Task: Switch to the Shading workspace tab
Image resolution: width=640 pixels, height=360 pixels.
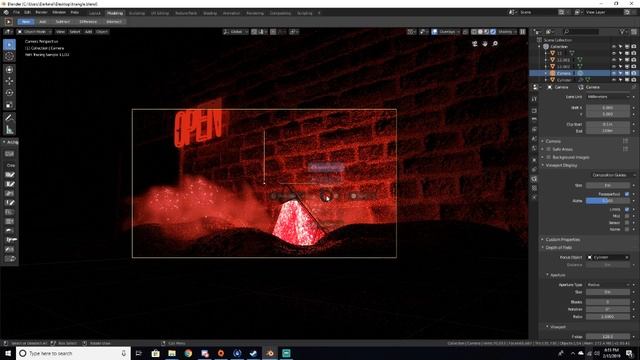Action: (210, 13)
